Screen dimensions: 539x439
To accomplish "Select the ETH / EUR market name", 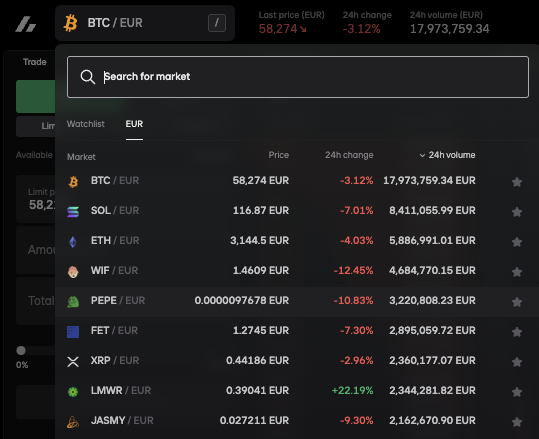I will 115,240.
